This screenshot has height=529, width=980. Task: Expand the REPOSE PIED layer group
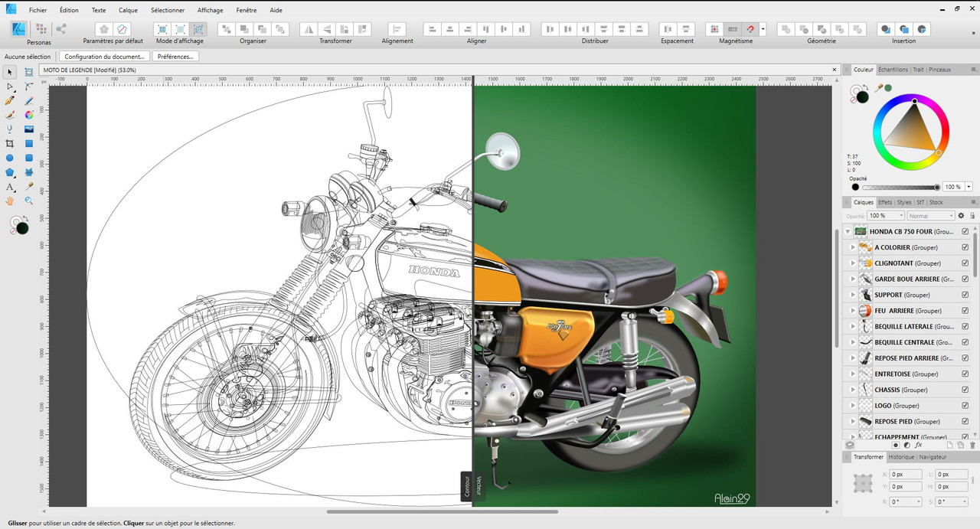(x=853, y=422)
